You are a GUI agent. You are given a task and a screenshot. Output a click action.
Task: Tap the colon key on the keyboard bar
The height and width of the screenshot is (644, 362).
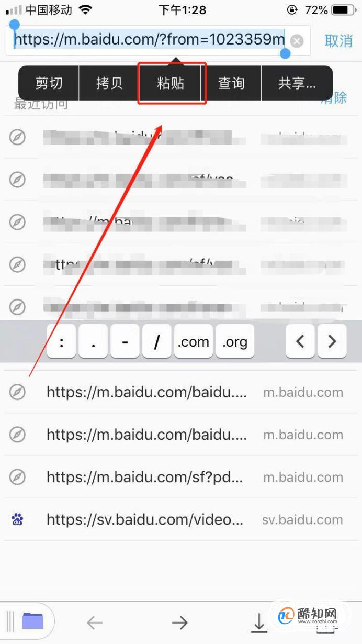coord(61,341)
